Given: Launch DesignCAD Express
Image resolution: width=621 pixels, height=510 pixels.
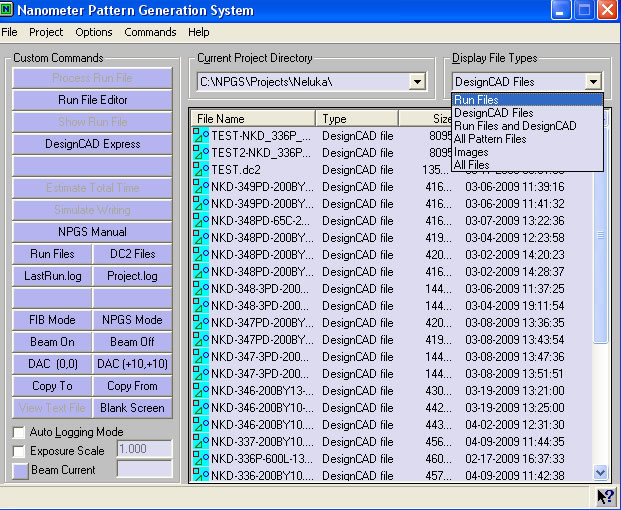Looking at the screenshot, I should coord(92,144).
